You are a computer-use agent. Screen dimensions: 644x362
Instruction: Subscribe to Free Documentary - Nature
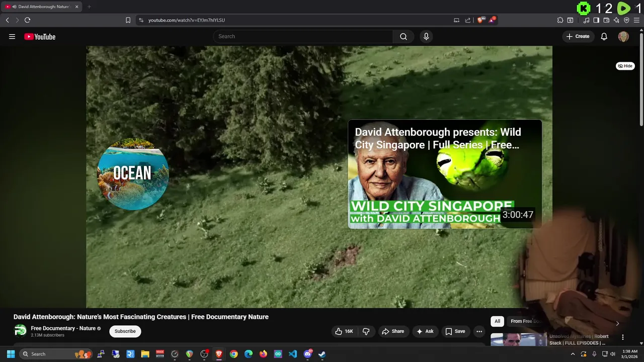(125, 331)
